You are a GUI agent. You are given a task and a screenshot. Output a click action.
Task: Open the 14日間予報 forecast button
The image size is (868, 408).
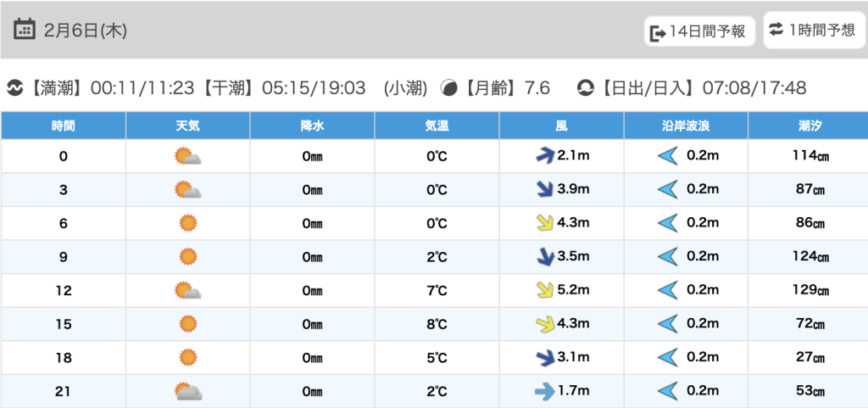698,31
